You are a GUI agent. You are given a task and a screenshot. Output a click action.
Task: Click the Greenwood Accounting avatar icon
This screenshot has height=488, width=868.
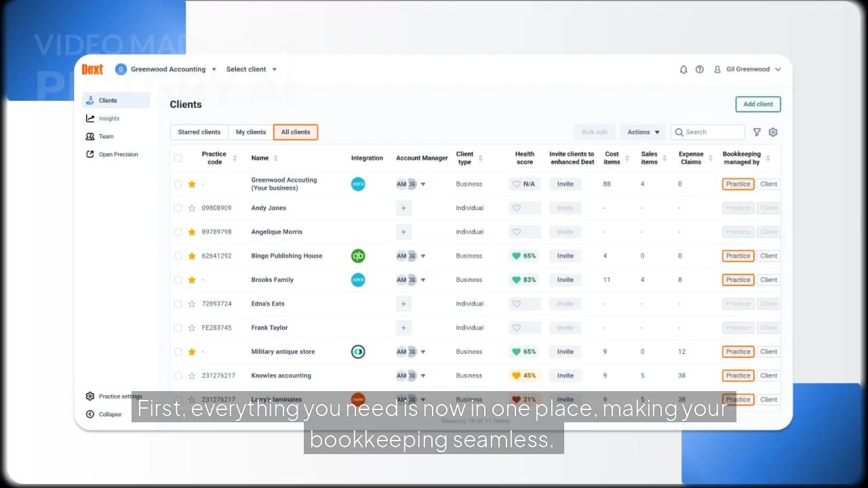click(121, 69)
